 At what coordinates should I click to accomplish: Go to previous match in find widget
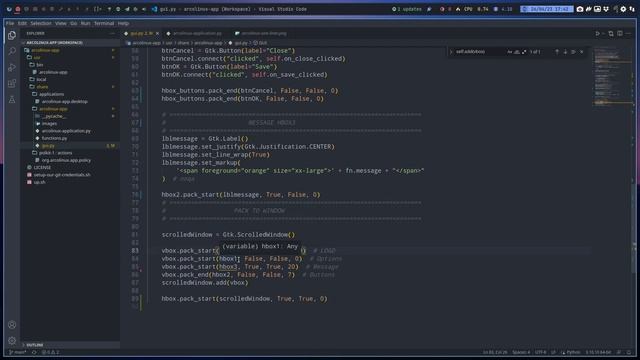coord(557,52)
